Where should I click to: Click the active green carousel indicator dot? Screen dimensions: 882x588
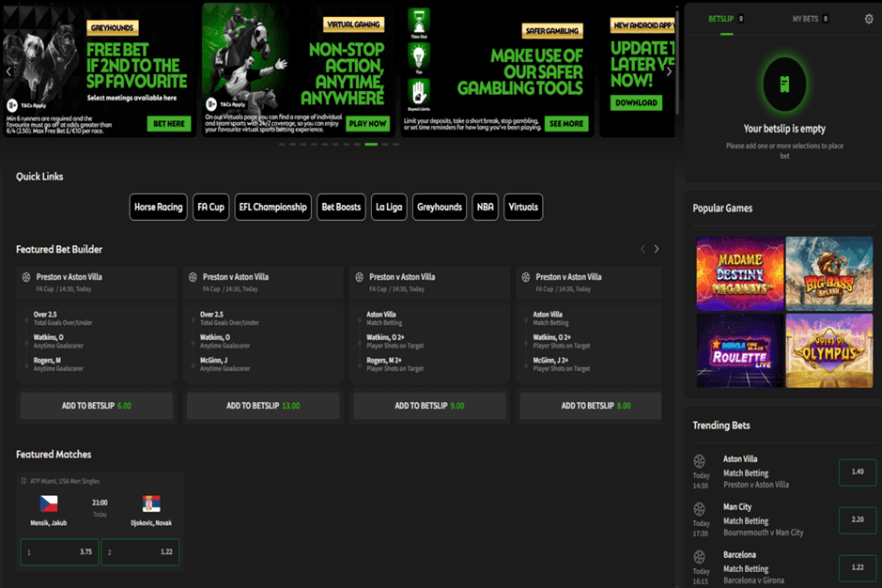371,145
